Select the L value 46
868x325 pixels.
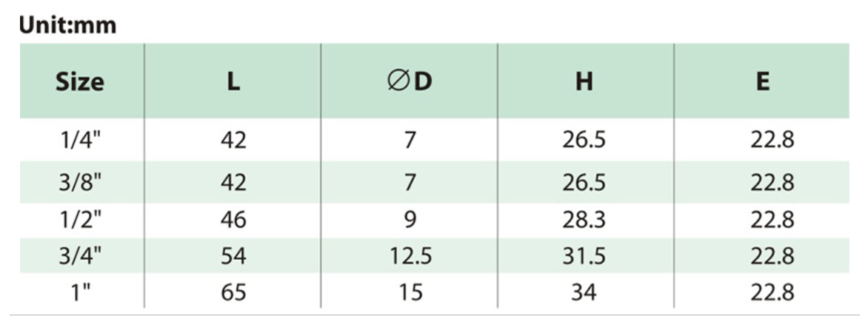click(x=233, y=220)
